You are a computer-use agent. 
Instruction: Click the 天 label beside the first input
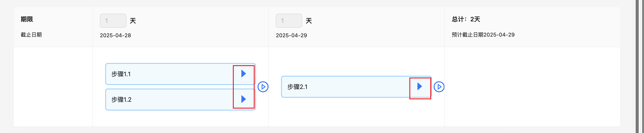[x=133, y=21]
